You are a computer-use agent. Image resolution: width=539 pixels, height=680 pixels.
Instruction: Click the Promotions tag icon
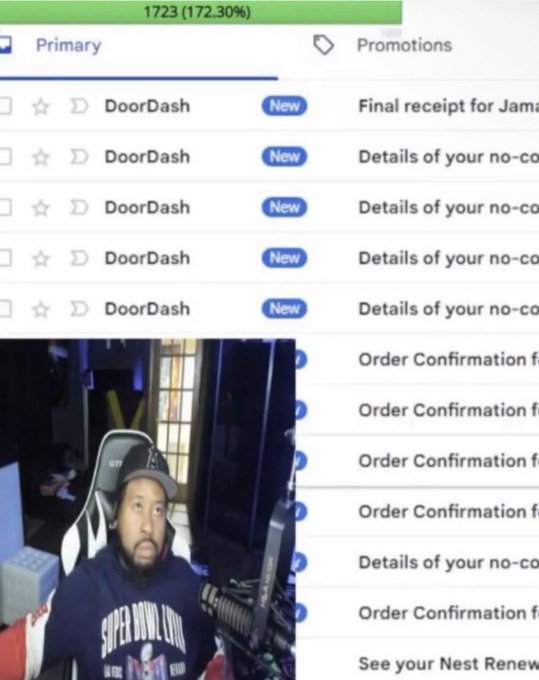(x=323, y=46)
